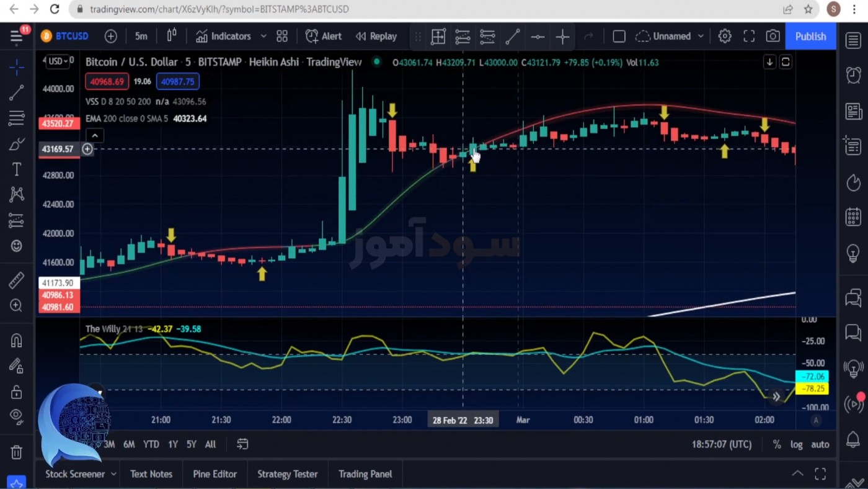Select the horizontal line tool in the floating toolbar

pos(538,37)
